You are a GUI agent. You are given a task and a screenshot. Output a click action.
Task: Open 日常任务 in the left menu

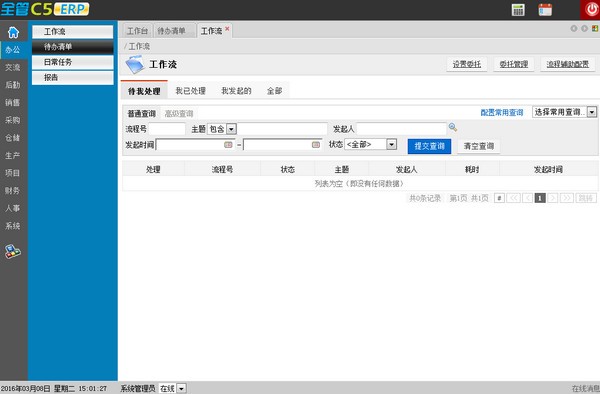(73, 62)
